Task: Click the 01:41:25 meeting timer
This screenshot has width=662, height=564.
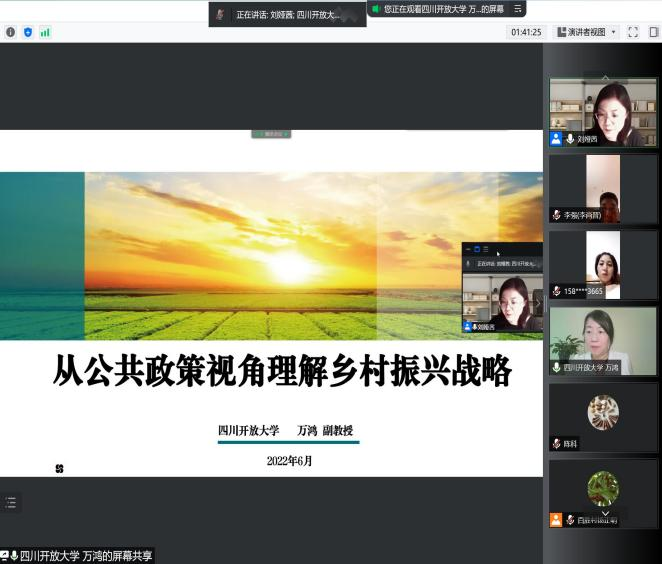Action: 526,32
